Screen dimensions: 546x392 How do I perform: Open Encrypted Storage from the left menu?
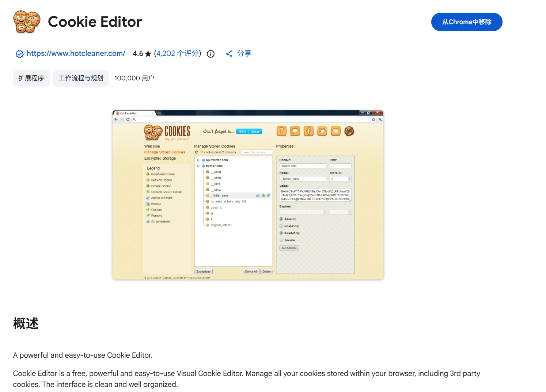point(160,159)
